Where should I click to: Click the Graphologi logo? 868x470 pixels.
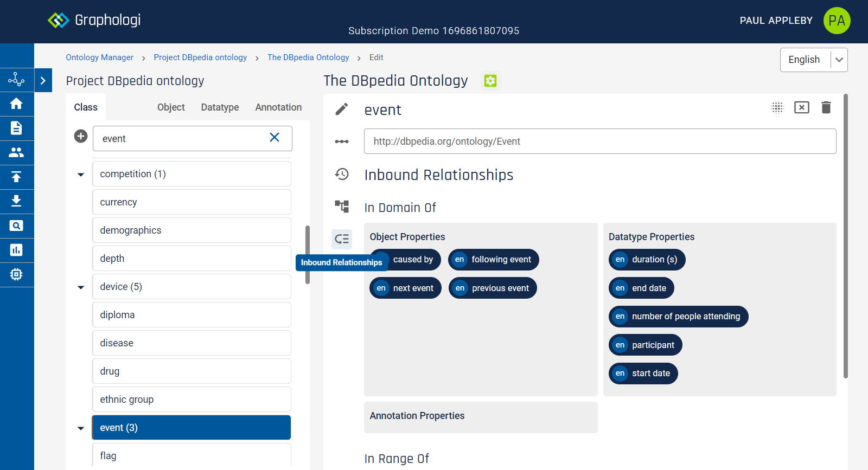tap(94, 20)
